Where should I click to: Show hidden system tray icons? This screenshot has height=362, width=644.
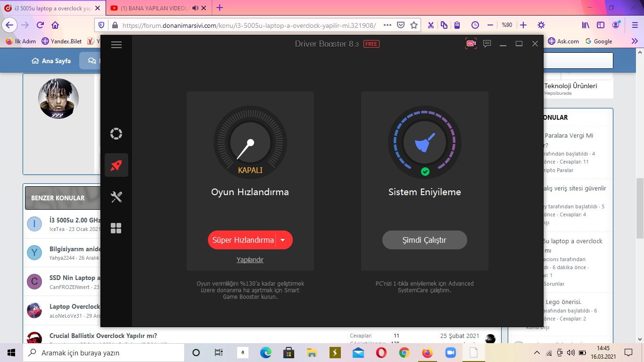(537, 353)
